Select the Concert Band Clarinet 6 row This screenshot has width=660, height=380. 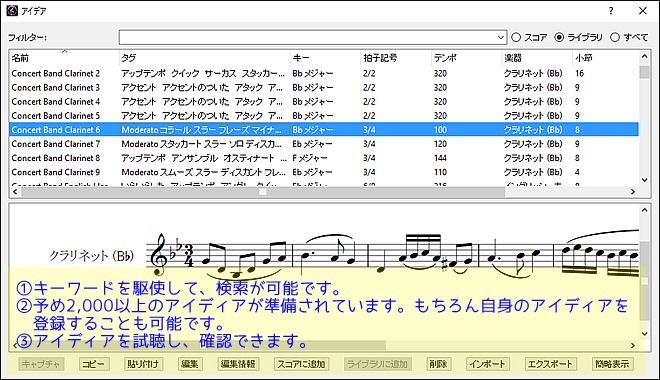click(324, 130)
